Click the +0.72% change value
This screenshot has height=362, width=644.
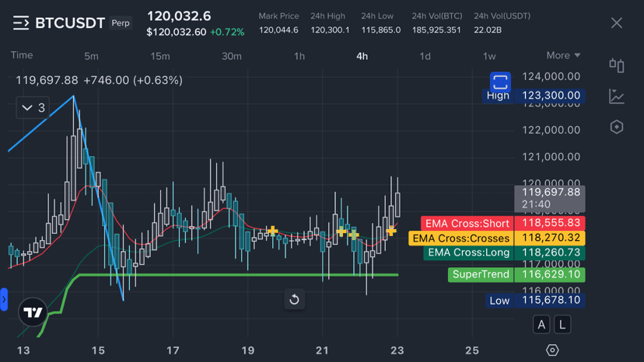pyautogui.click(x=227, y=32)
